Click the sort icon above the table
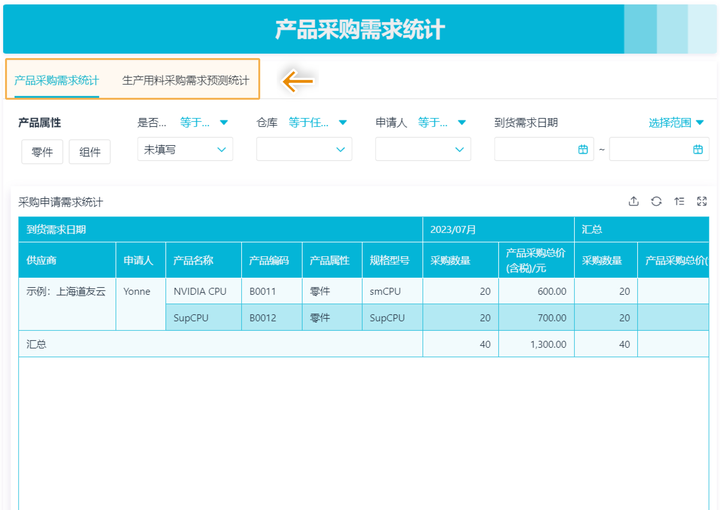The image size is (720, 510). click(679, 201)
